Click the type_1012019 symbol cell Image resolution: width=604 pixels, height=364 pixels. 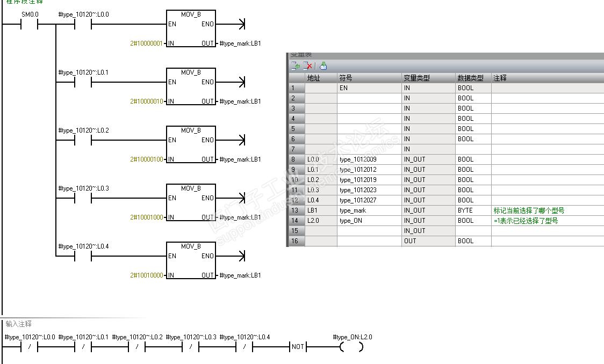coord(369,180)
